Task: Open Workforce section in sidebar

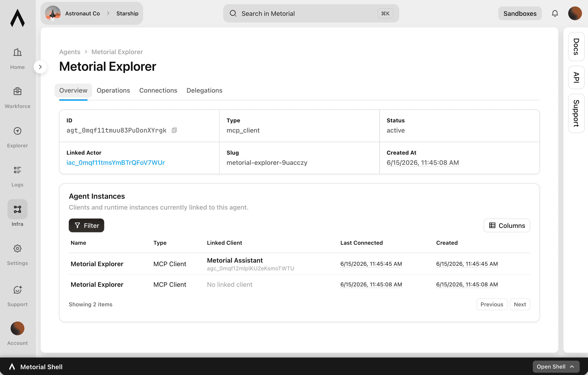Action: [17, 98]
